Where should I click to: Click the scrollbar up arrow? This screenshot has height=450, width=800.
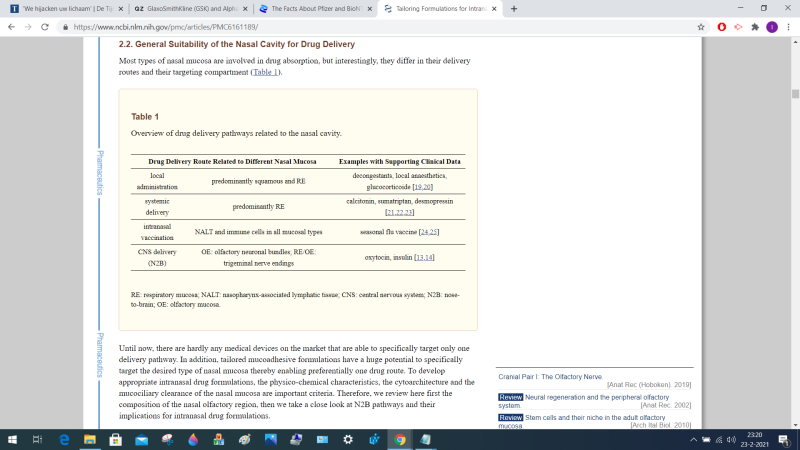click(795, 42)
